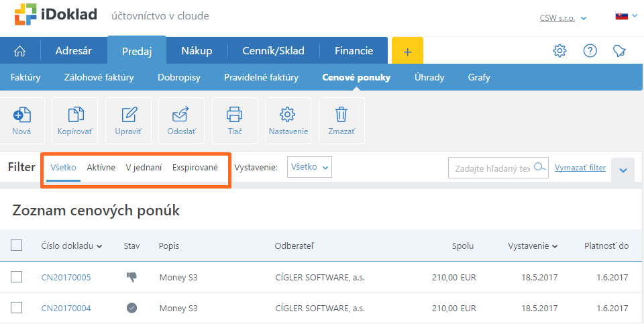Image resolution: width=644 pixels, height=324 pixels.
Task: Go to home icon tab
Action: (x=20, y=51)
